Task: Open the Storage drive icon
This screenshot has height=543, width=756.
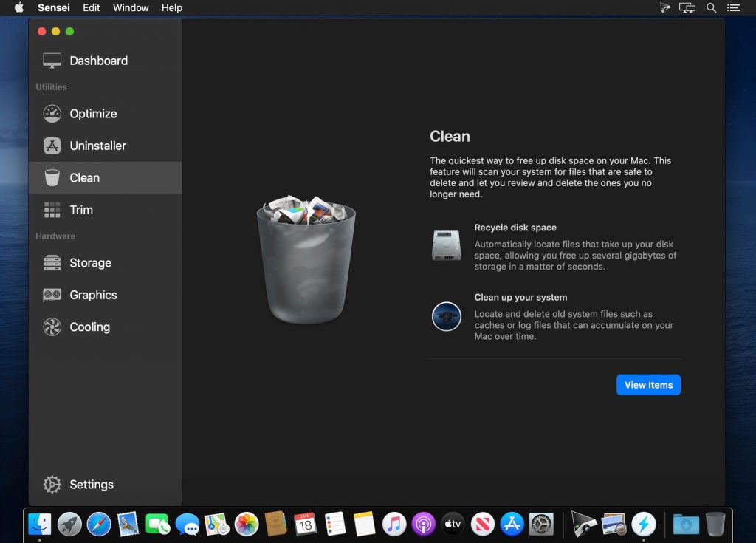Action: tap(52, 263)
